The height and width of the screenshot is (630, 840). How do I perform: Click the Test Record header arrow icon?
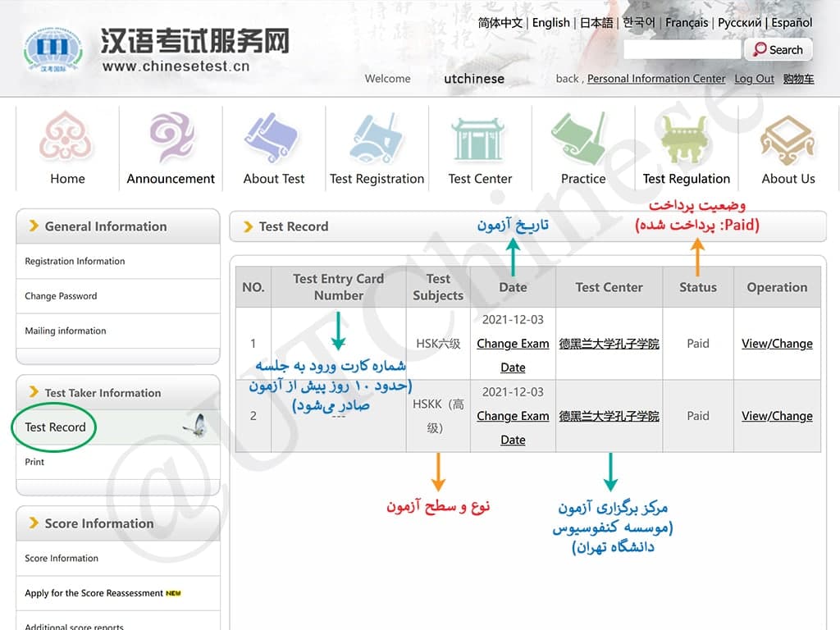(248, 226)
